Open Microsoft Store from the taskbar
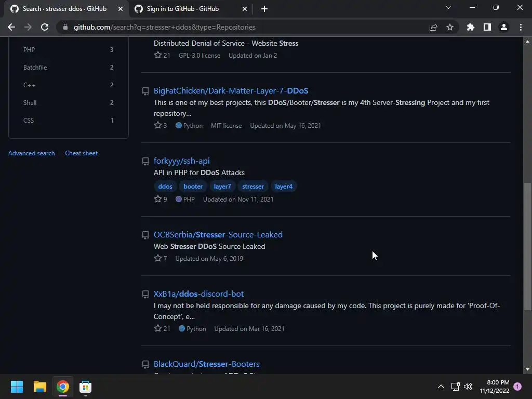The height and width of the screenshot is (399, 532). [85, 387]
